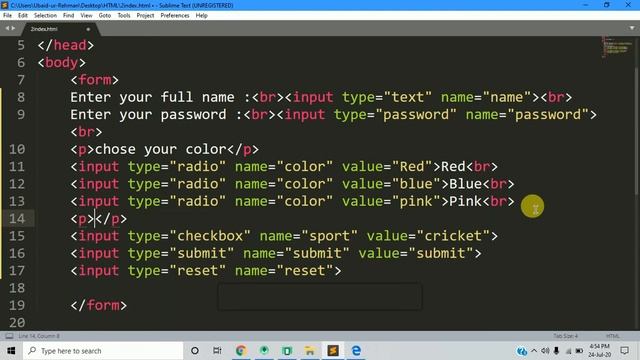Image resolution: width=640 pixels, height=360 pixels.
Task: Open Tab Size: 4 setting
Action: pyautogui.click(x=565, y=336)
